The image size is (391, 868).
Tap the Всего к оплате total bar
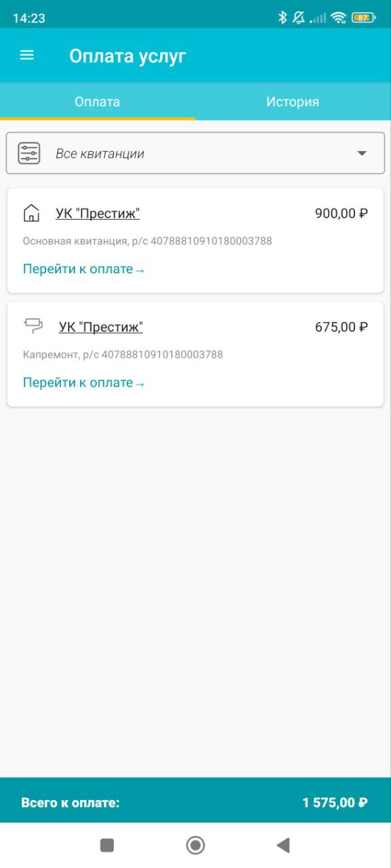pyautogui.click(x=195, y=802)
